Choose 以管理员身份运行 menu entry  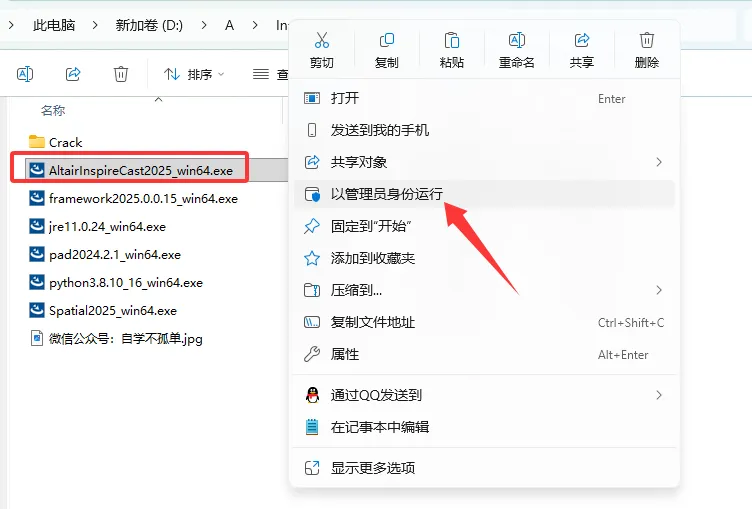point(484,194)
